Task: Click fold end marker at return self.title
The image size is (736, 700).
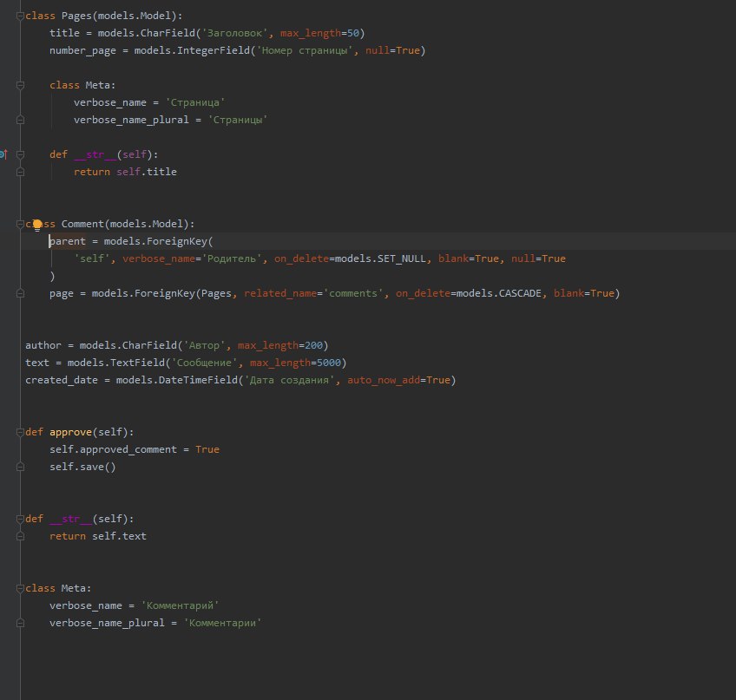Action: coord(20,173)
